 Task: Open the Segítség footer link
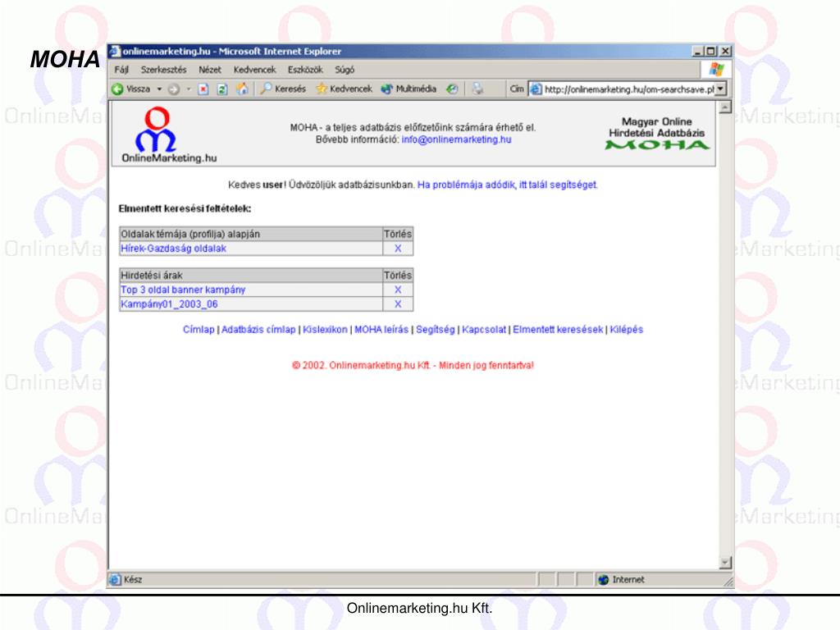pos(436,330)
